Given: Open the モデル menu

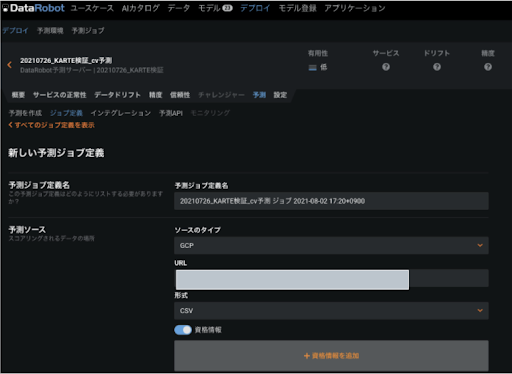Looking at the screenshot, I should pos(209,8).
